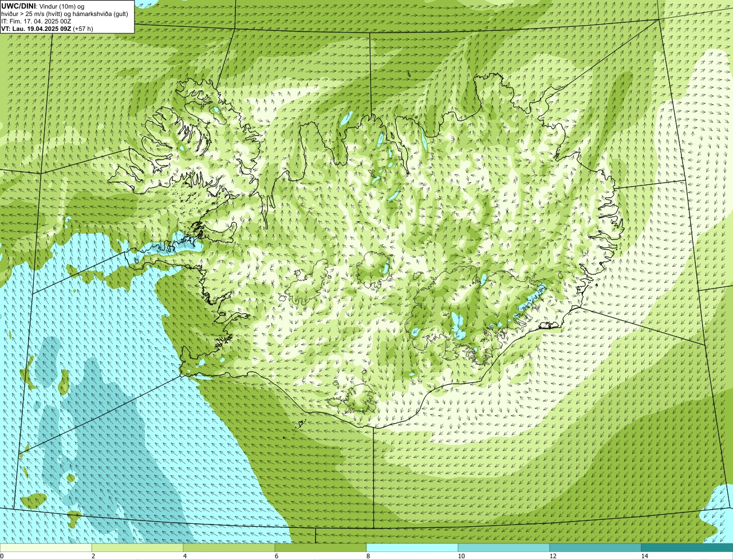The image size is (733, 560).
Task: Select the 12–14 teal legend segment
Action: point(596,548)
